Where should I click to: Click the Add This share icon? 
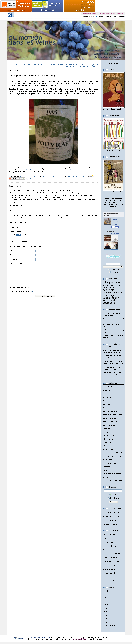[14, 178]
